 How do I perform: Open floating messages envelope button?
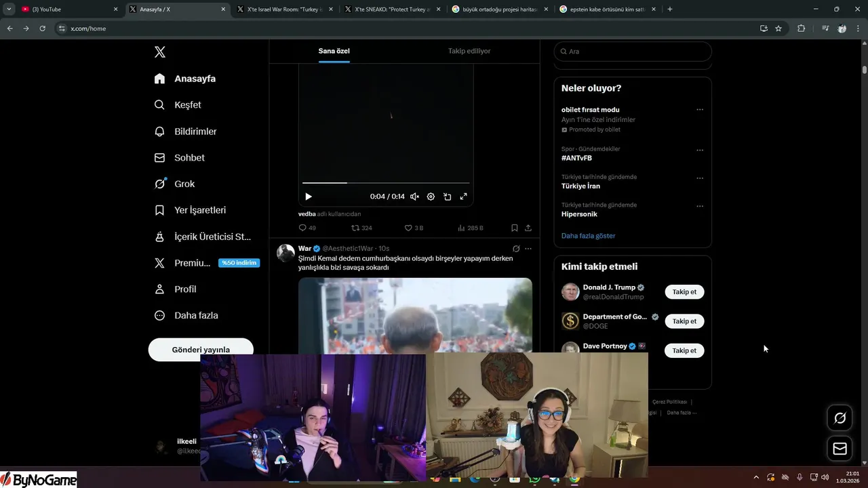[840, 449]
